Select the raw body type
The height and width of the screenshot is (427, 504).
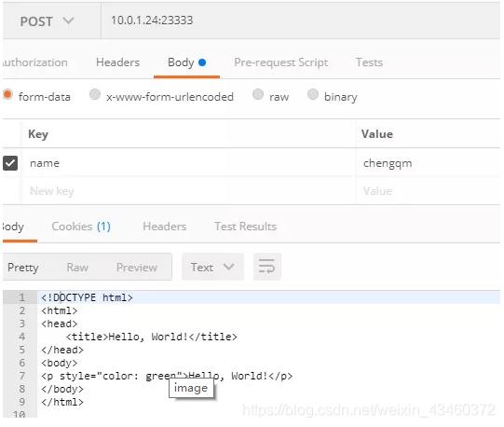[x=258, y=95]
